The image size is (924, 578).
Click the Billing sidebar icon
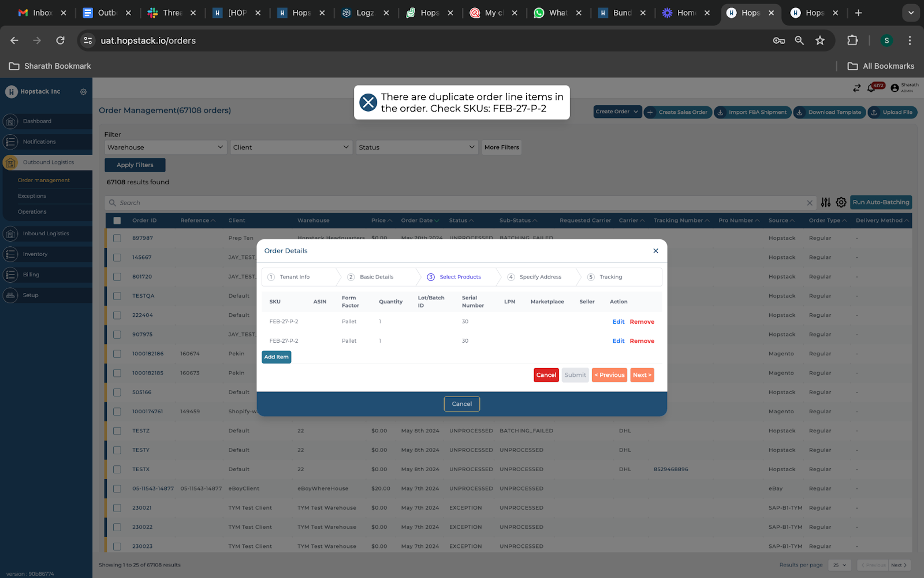coord(10,275)
